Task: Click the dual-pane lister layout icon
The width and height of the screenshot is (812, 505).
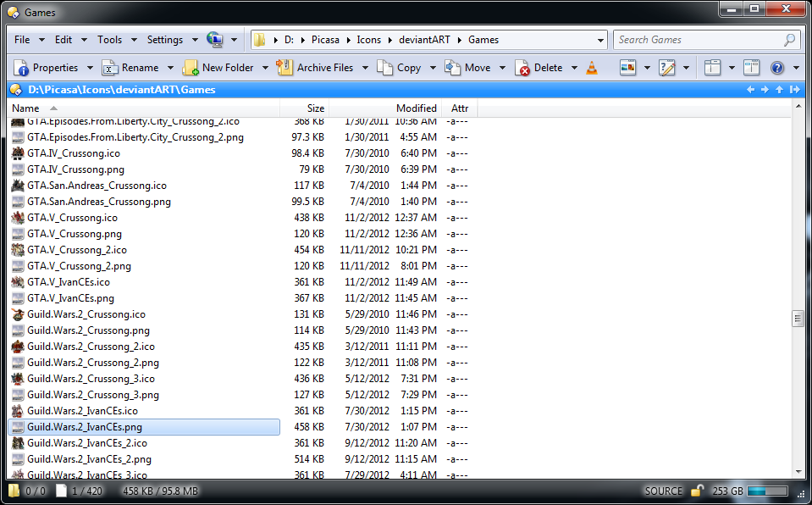Action: tap(751, 68)
